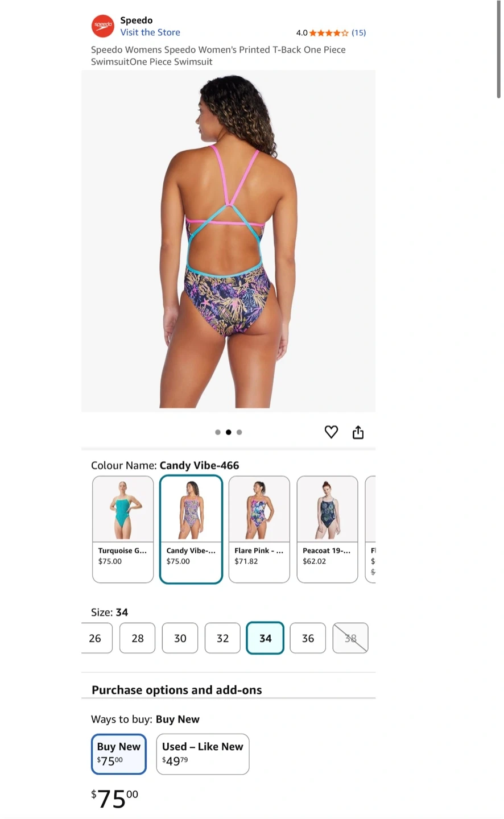Choose size 32
Image resolution: width=504 pixels, height=819 pixels.
pos(222,638)
